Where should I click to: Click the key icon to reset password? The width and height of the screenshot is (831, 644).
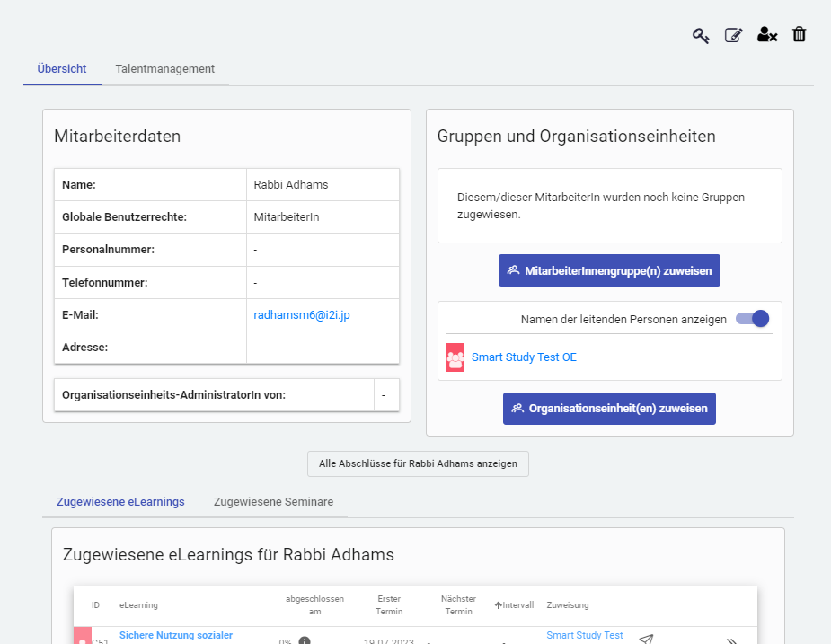point(701,35)
